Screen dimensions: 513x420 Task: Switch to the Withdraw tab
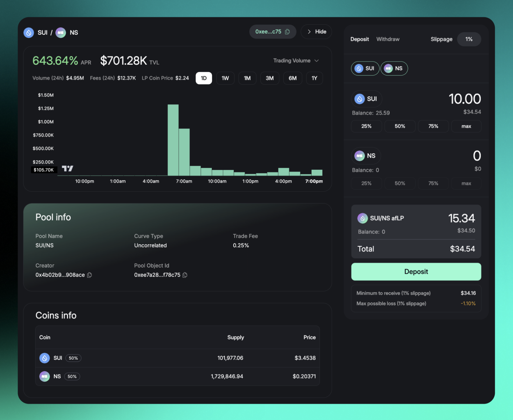tap(387, 39)
